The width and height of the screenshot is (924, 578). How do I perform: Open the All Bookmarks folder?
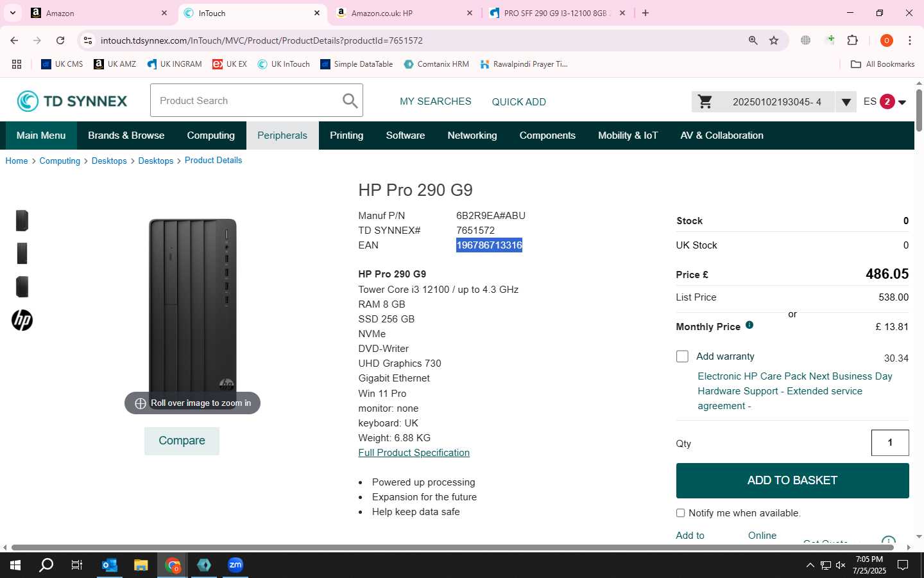(882, 64)
